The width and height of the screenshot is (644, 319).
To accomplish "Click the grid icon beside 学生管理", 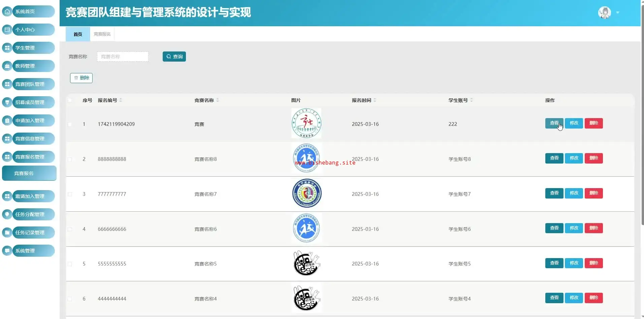I will [7, 48].
